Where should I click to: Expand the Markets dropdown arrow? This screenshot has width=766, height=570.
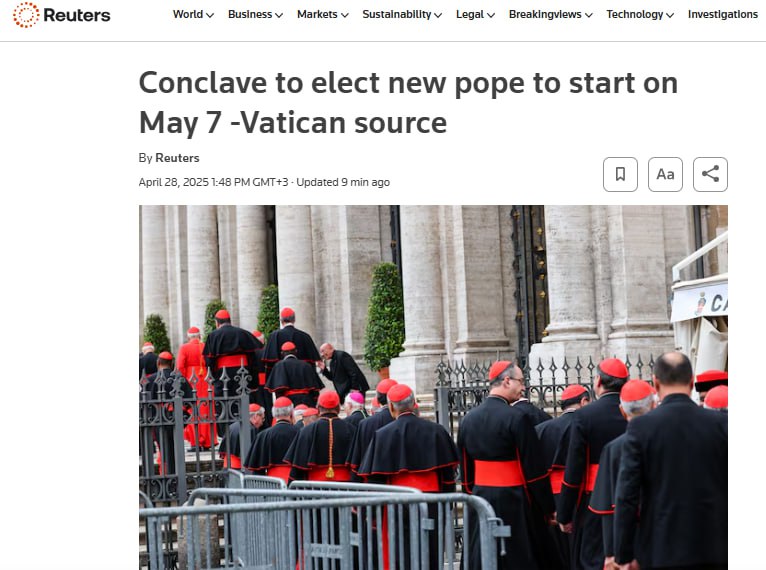point(344,15)
